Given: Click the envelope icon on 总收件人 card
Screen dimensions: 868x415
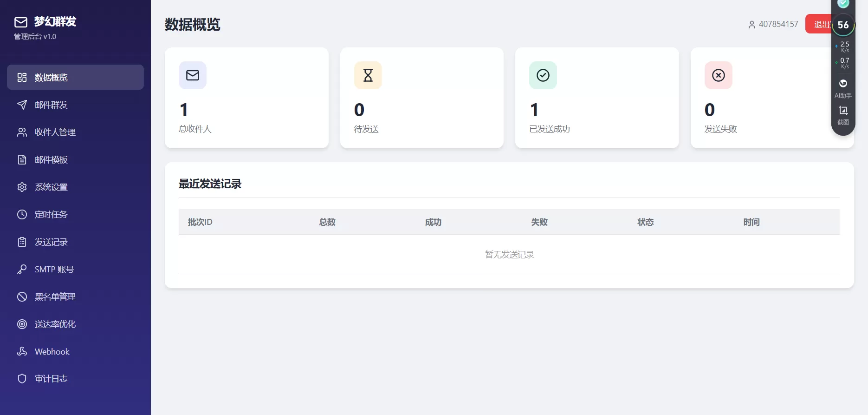Looking at the screenshot, I should click(x=193, y=75).
